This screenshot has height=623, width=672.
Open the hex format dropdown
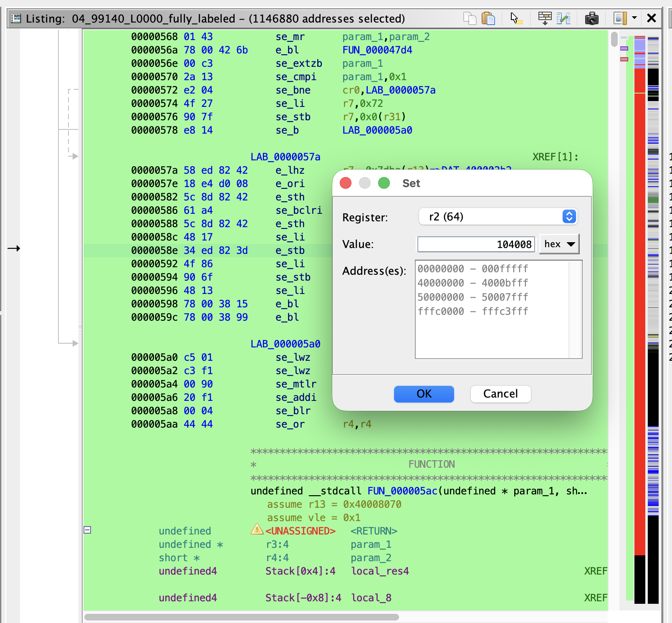pyautogui.click(x=559, y=244)
